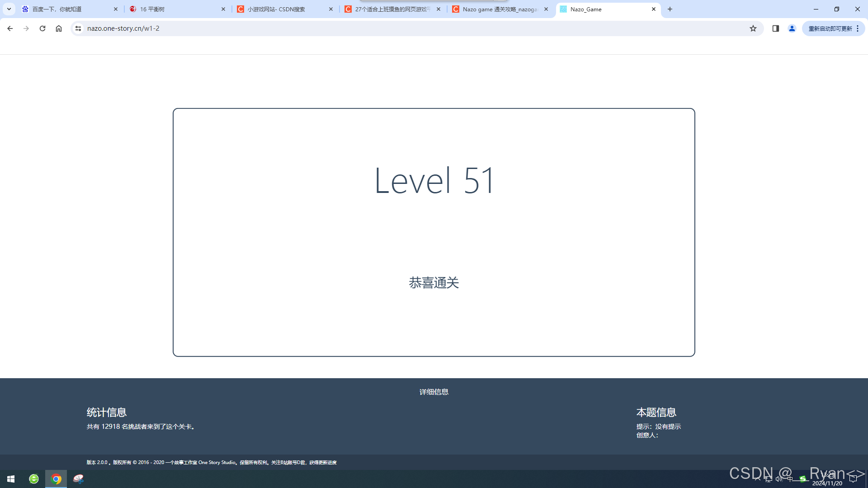Go forward to the next page

click(26, 28)
